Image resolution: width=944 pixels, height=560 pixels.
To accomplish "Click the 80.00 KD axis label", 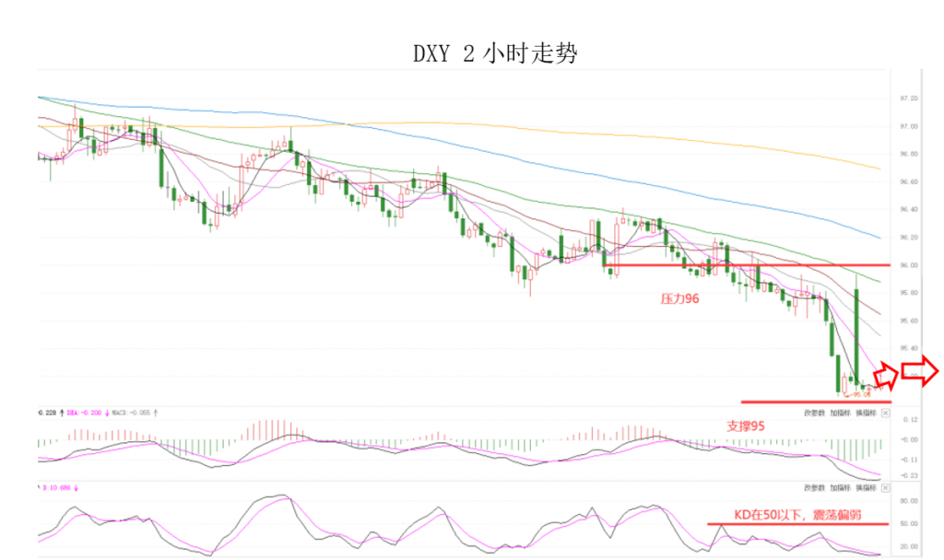I will click(908, 500).
